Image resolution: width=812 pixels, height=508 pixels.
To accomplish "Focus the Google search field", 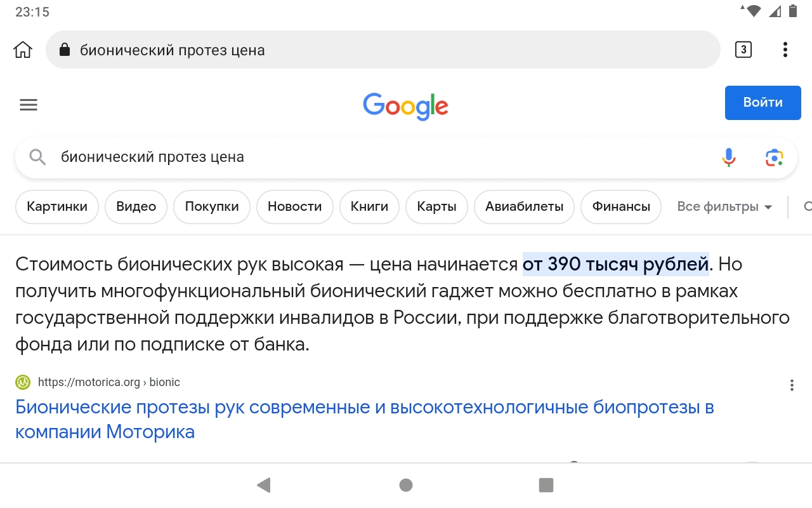I will tap(387, 157).
